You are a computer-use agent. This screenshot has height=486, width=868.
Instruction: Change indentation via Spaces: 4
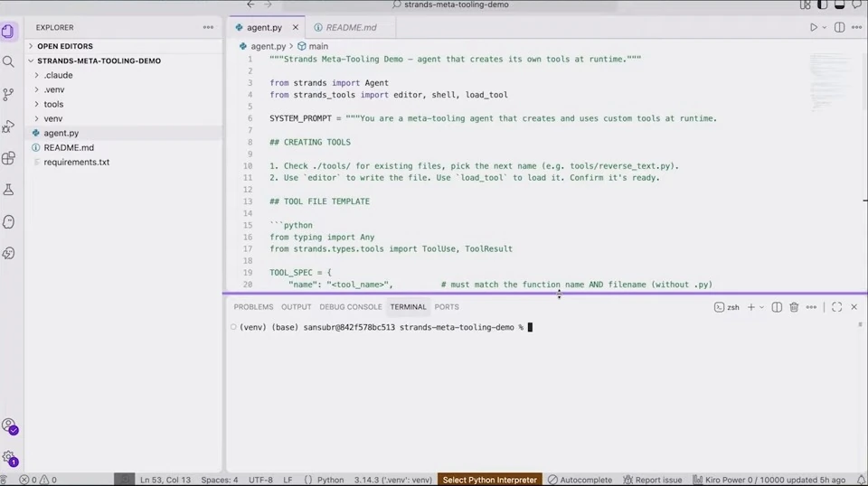[x=219, y=480]
